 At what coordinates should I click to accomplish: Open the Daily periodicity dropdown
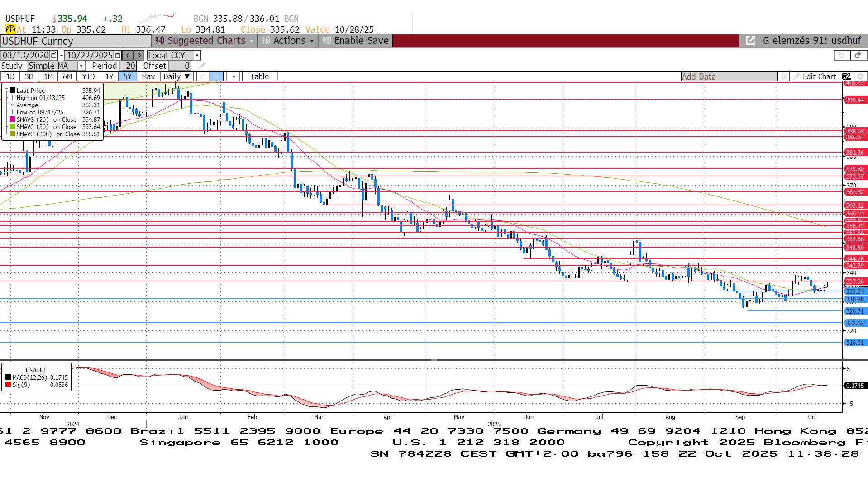point(176,76)
